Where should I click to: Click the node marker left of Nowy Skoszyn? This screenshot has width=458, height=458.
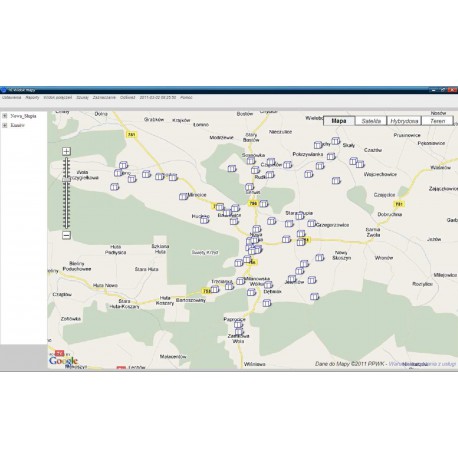tap(320, 257)
